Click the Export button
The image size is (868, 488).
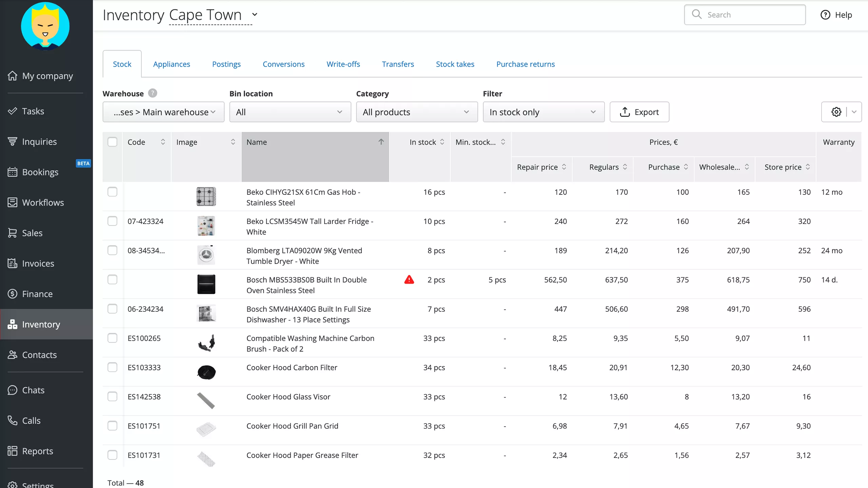pyautogui.click(x=639, y=112)
